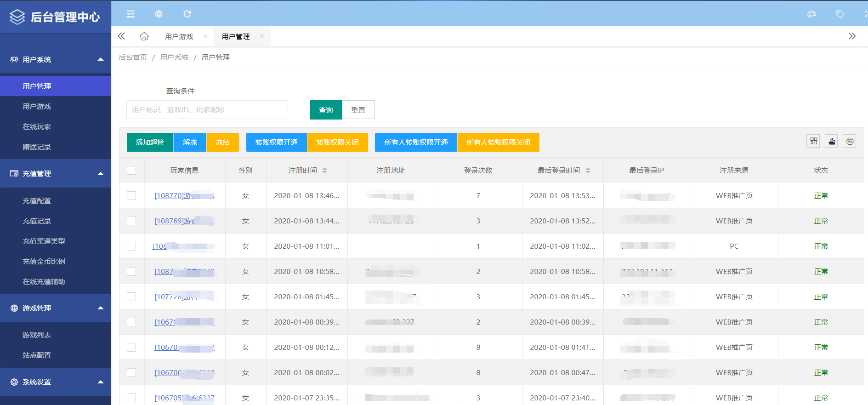The height and width of the screenshot is (405, 868).
Task: Check the row registered 2020-01-08 00:12
Action: [131, 348]
